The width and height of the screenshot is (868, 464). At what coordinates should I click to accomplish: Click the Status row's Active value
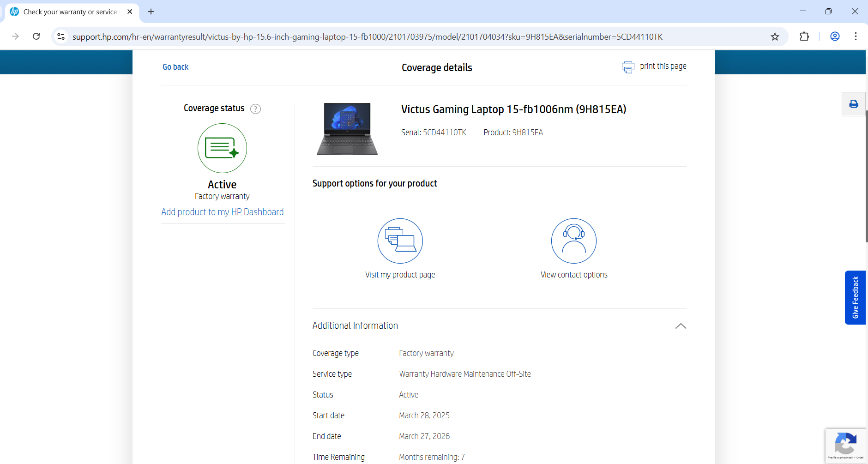coord(409,395)
